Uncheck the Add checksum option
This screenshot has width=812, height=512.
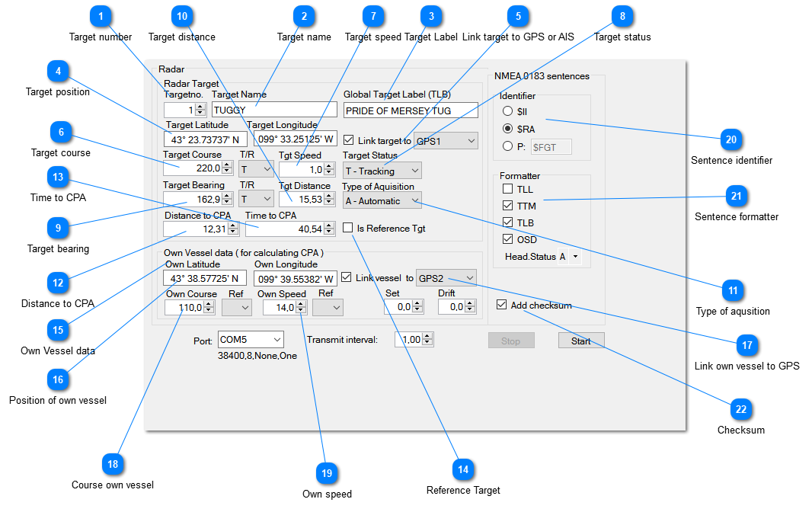501,305
